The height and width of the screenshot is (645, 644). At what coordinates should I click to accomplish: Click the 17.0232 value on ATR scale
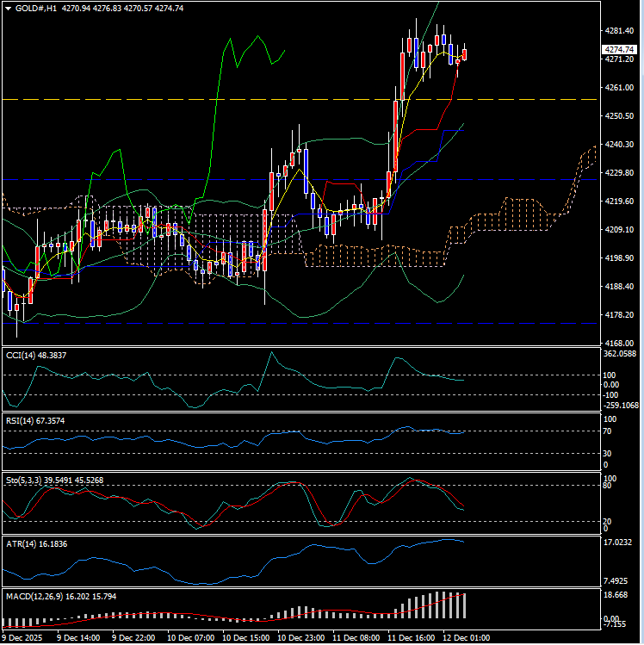click(619, 543)
